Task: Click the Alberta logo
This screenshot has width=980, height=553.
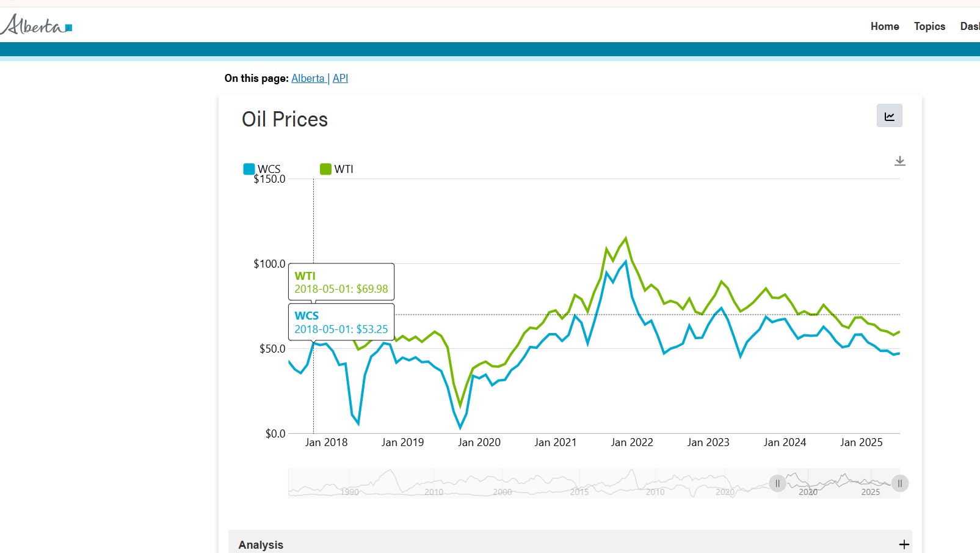Action: 37,25
